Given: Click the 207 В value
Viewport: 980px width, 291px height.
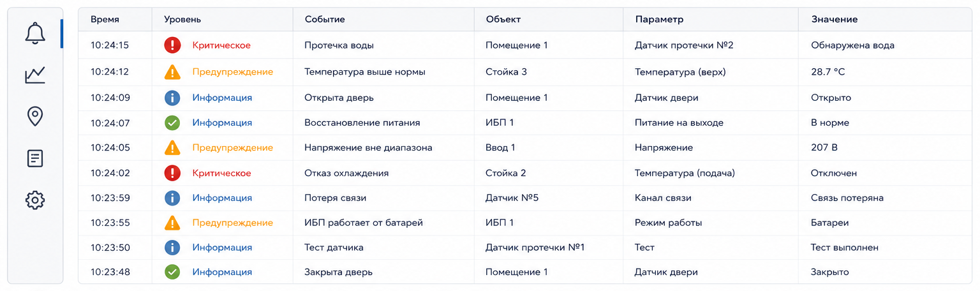Looking at the screenshot, I should 824,147.
